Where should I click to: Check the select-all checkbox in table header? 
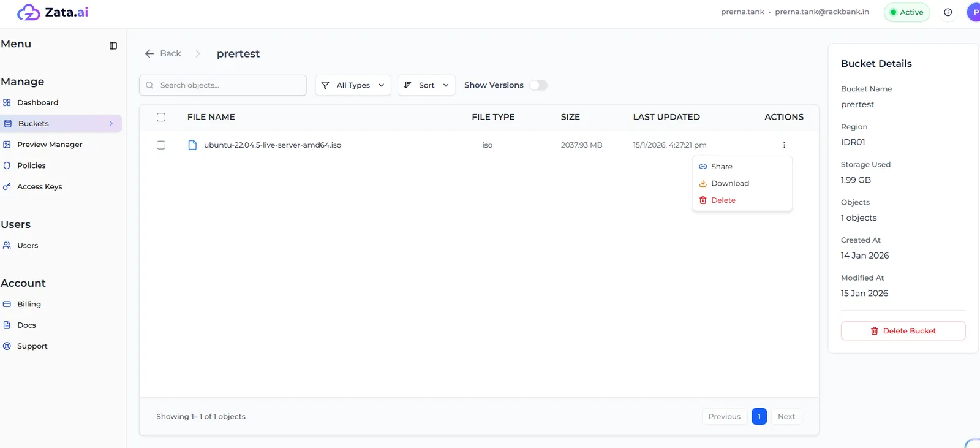161,117
